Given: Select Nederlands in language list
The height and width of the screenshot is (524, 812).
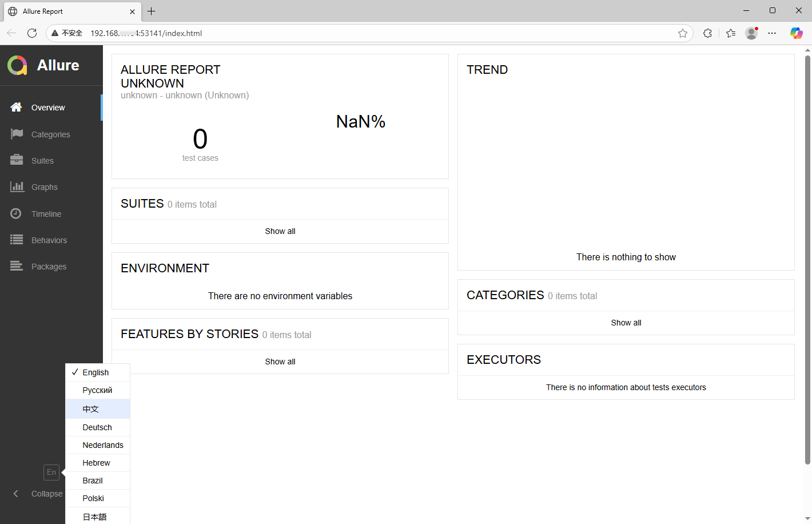Looking at the screenshot, I should [x=98, y=445].
